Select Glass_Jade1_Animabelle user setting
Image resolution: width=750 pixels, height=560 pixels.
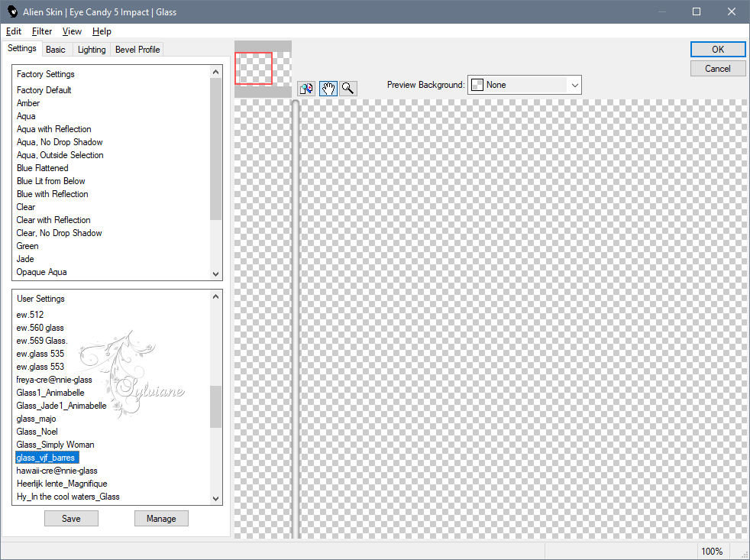[x=61, y=406]
